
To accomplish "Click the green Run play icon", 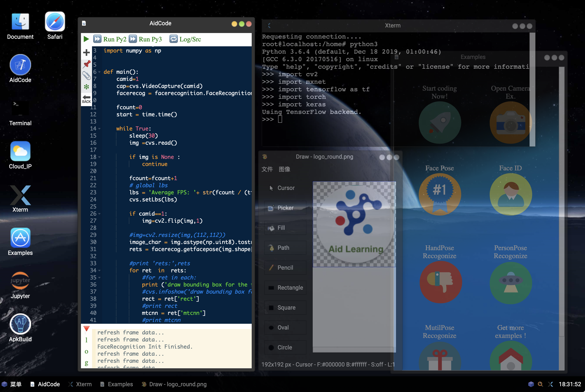I will click(86, 39).
